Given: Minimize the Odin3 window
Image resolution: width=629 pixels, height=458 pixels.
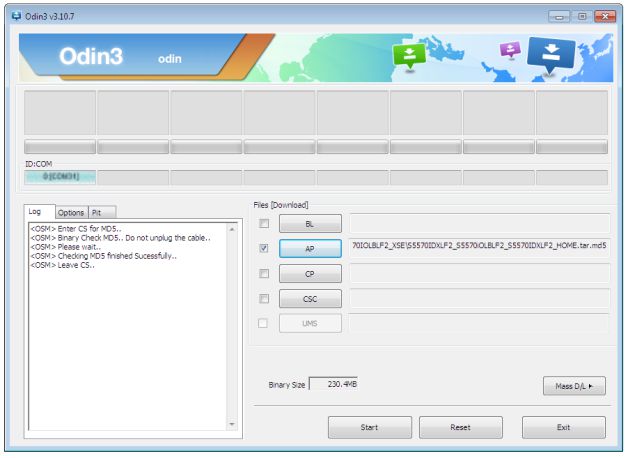Looking at the screenshot, I should 559,16.
